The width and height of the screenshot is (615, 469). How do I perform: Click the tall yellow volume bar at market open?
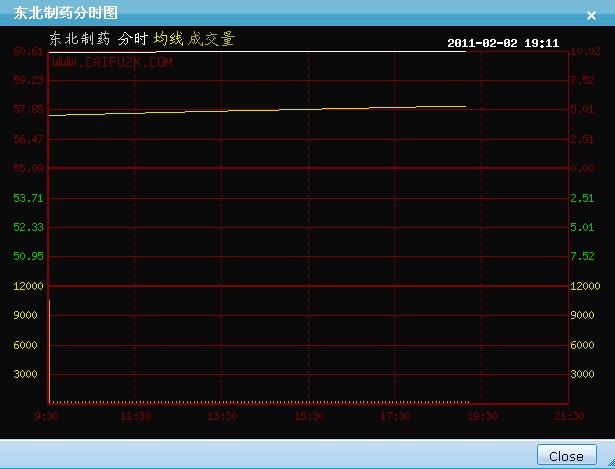49,351
